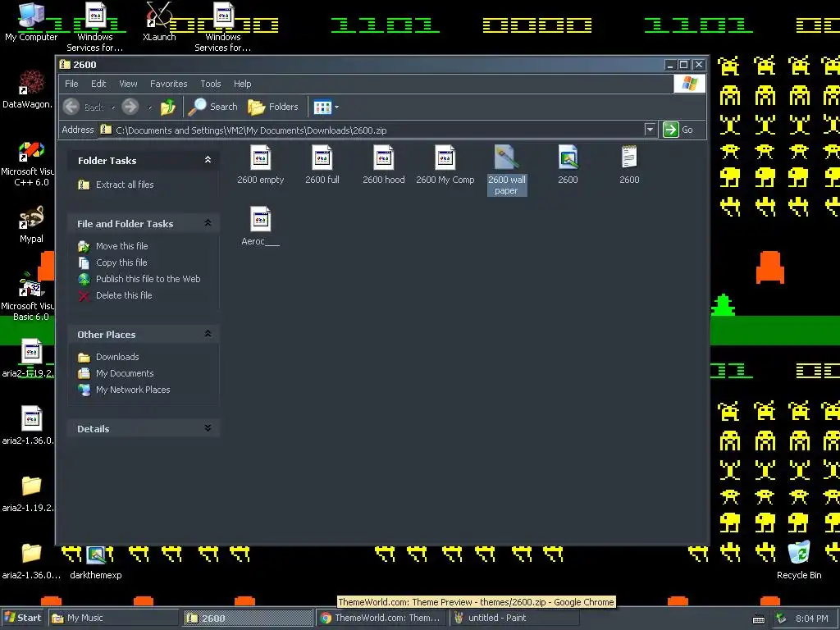The height and width of the screenshot is (630, 840).
Task: Select the 2600 image file icon
Action: tap(568, 158)
